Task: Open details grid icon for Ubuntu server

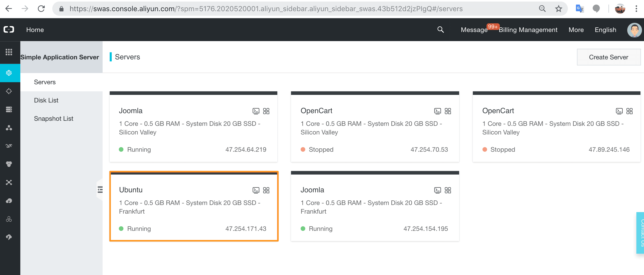Action: pyautogui.click(x=266, y=190)
